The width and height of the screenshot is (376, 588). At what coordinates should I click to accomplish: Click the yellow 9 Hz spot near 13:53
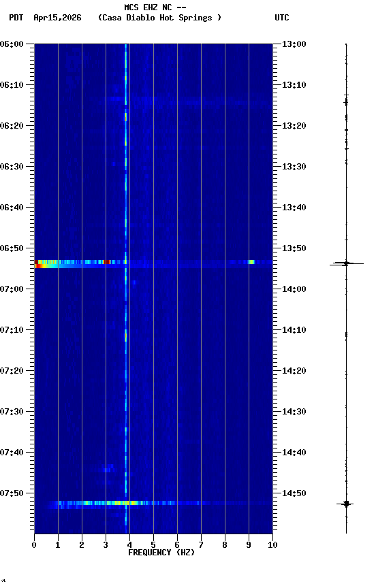click(x=251, y=262)
